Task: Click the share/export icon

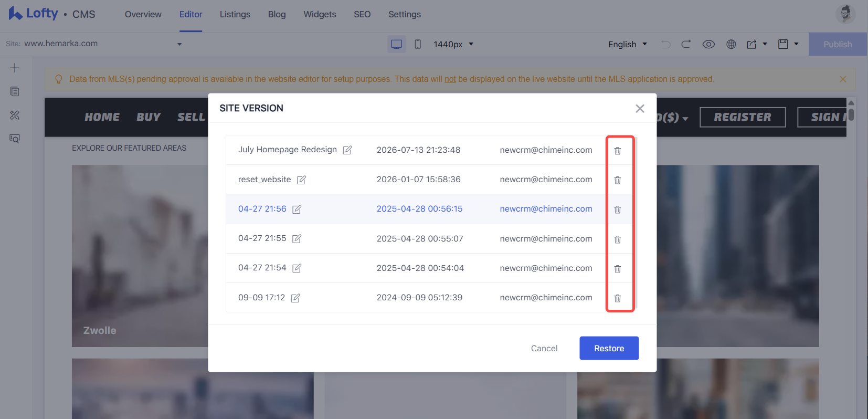Action: coord(751,44)
